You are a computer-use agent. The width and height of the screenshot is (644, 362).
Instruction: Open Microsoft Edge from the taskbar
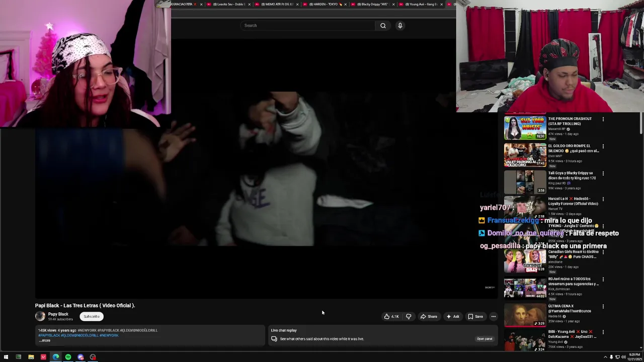pos(55,357)
